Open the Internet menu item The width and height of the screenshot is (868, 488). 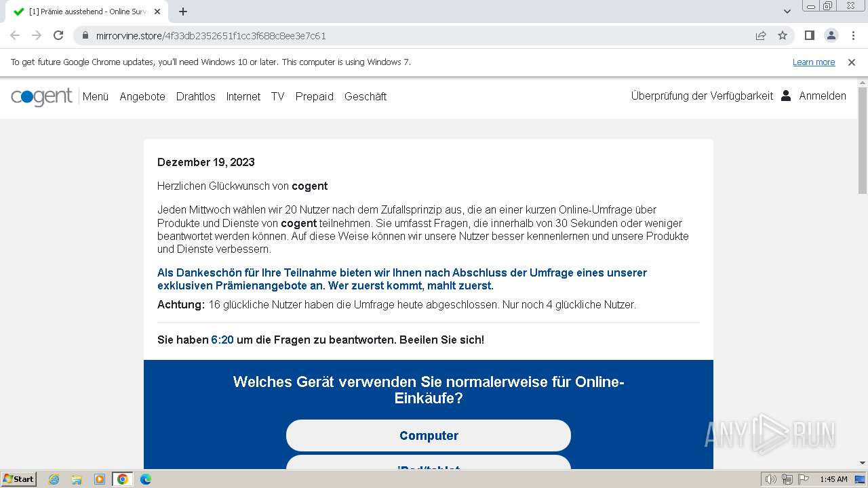tap(243, 96)
